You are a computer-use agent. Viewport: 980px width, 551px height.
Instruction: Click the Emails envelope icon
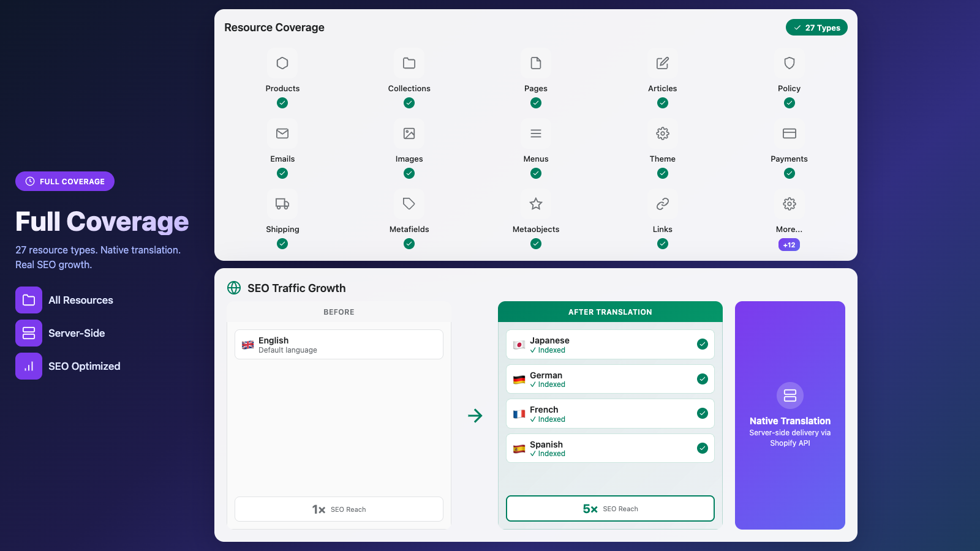282,133
